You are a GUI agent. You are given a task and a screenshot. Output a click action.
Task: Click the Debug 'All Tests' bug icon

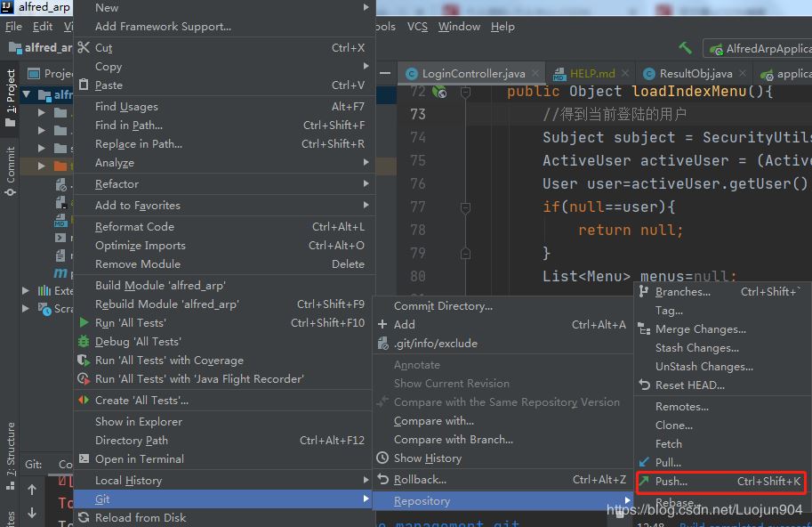pyautogui.click(x=84, y=342)
